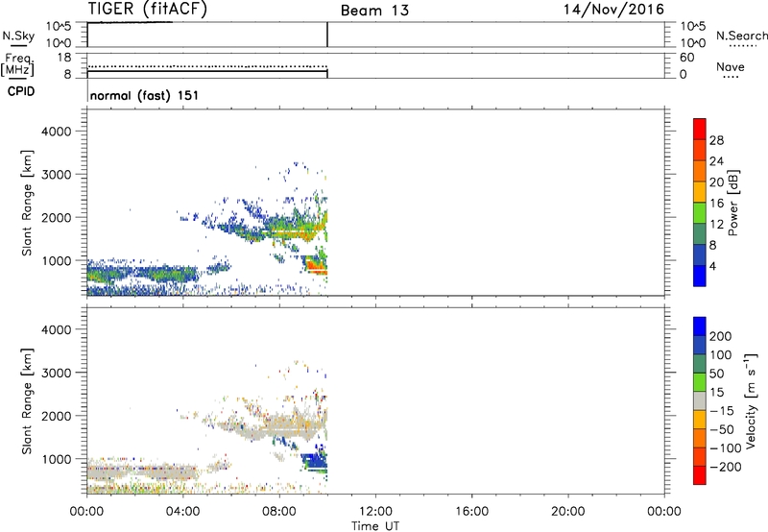Click the blue bottom of the power color bar
Viewport: 768px width, 532px height.
[x=700, y=276]
